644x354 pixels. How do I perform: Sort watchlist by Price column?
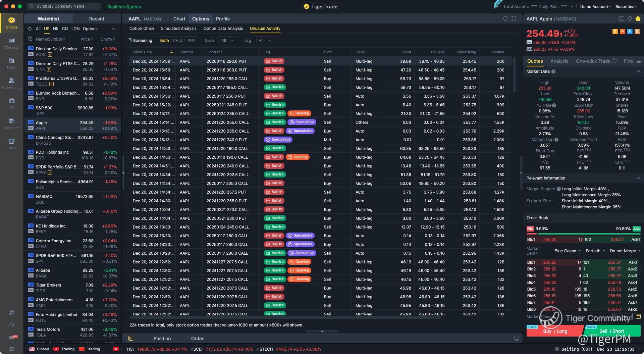87,39
